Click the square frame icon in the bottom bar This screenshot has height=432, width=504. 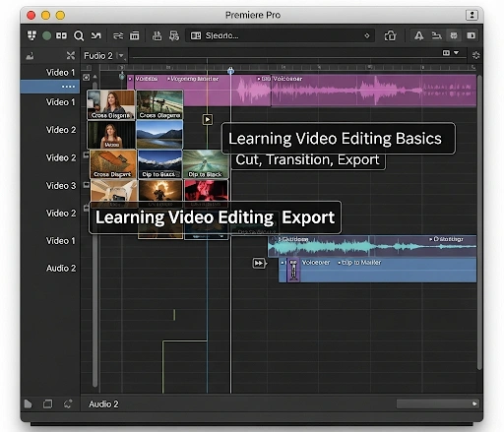(47, 404)
